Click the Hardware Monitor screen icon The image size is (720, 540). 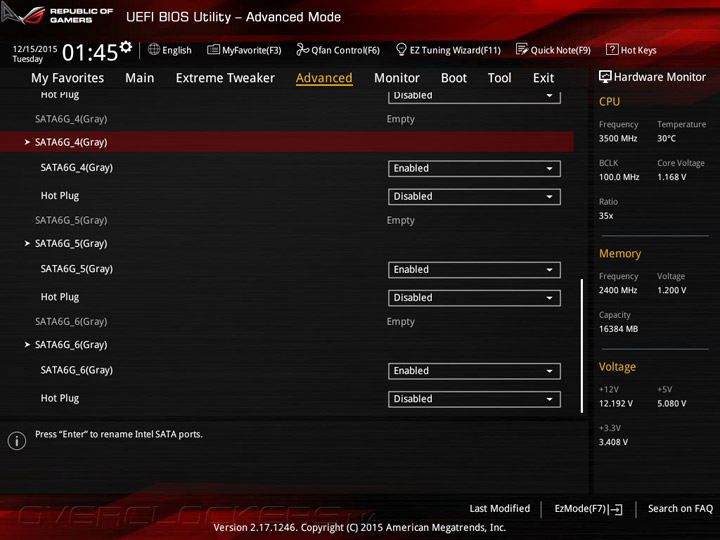tap(605, 77)
